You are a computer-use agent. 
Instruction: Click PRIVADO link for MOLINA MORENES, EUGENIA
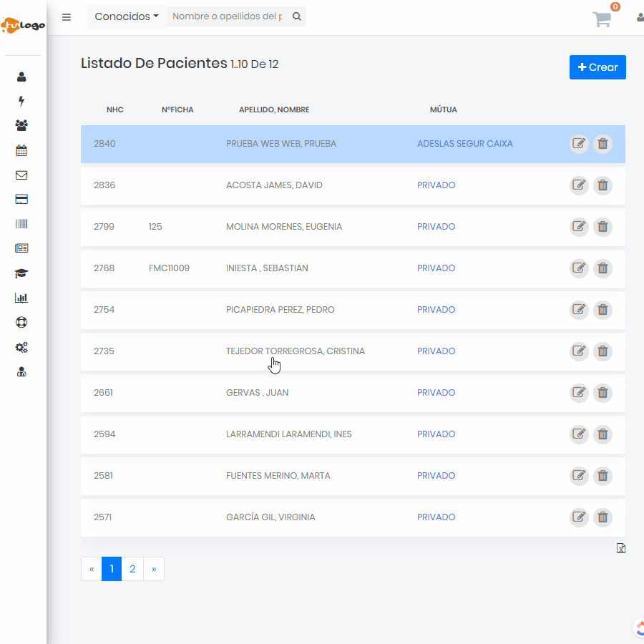point(436,227)
